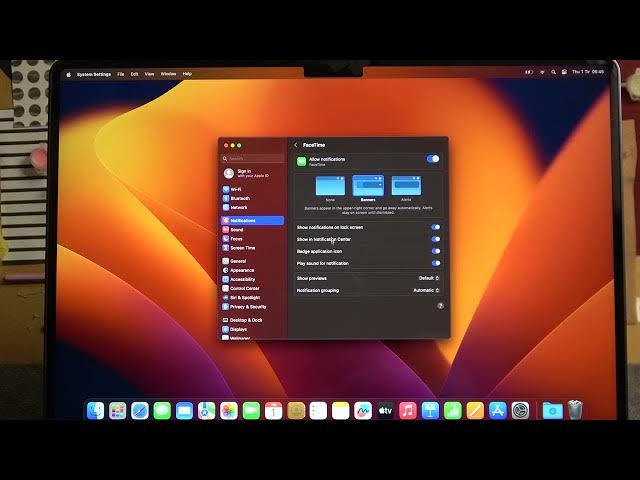Image resolution: width=640 pixels, height=480 pixels.
Task: Open Reminders from the Dock
Action: pyautogui.click(x=318, y=410)
